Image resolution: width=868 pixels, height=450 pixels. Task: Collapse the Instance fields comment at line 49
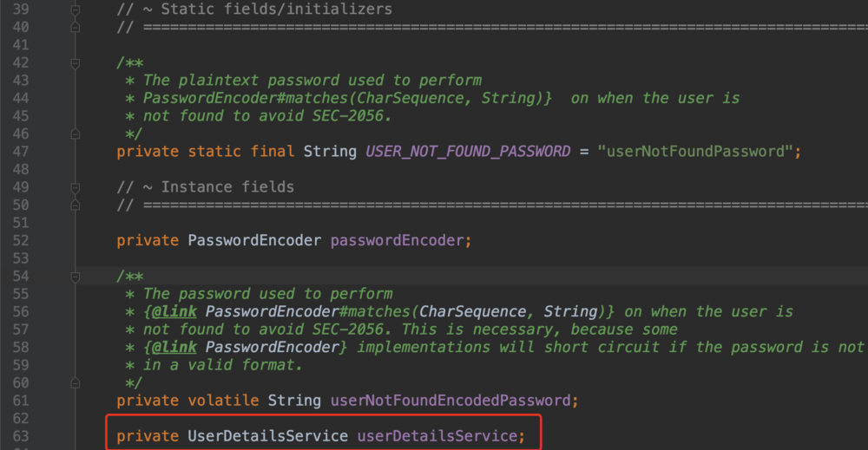click(x=76, y=187)
